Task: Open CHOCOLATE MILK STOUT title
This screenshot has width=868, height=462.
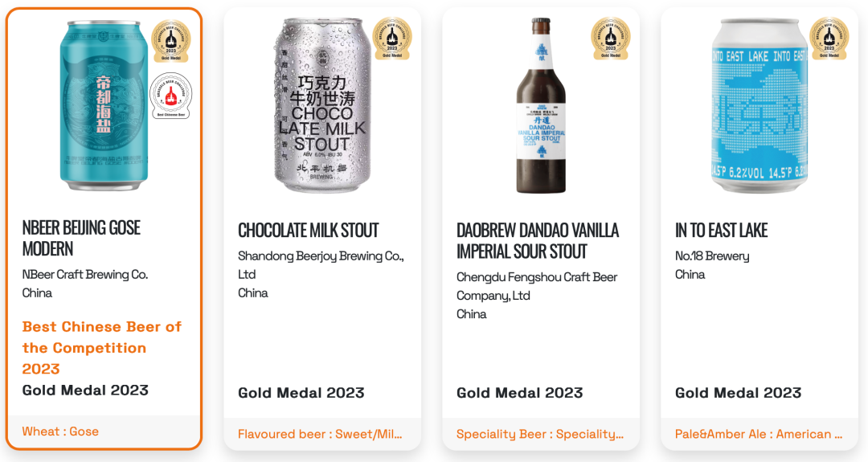Action: pos(309,230)
